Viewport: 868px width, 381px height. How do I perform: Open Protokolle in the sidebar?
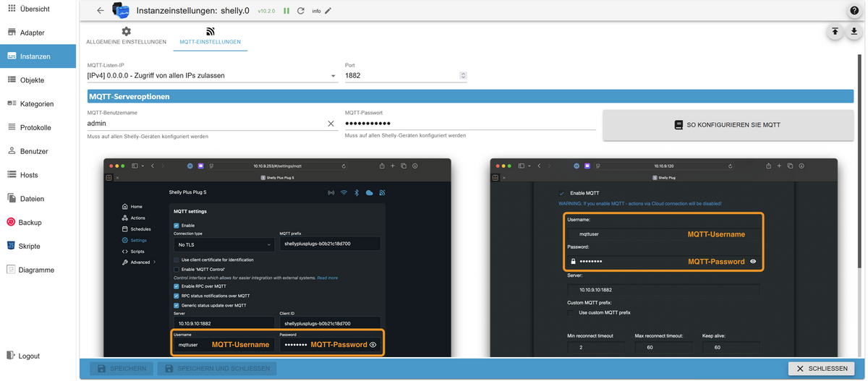point(38,127)
